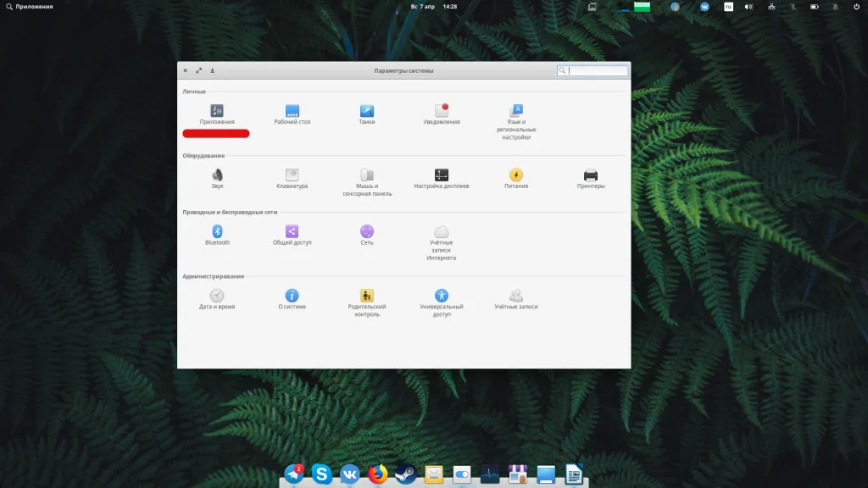
Task: Open the date and time indicator
Action: (434, 6)
